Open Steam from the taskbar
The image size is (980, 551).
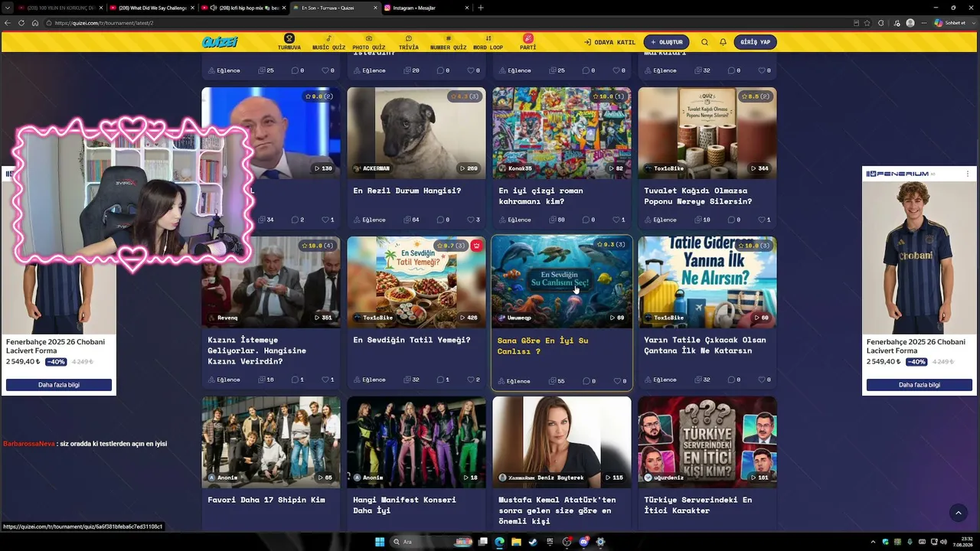pos(533,542)
